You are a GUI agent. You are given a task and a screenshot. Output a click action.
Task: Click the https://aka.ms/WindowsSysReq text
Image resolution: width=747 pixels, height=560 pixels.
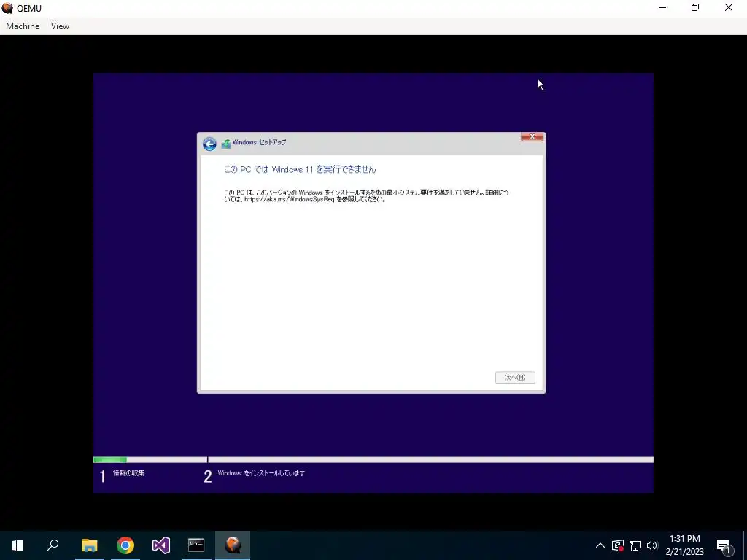(289, 200)
